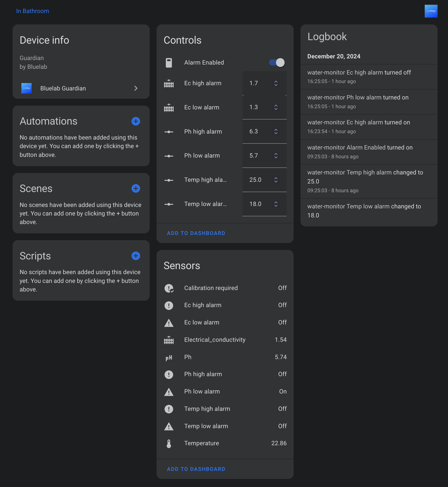Click Temp high alarm alert icon in Sensors
This screenshot has width=448, height=487.
pyautogui.click(x=169, y=409)
